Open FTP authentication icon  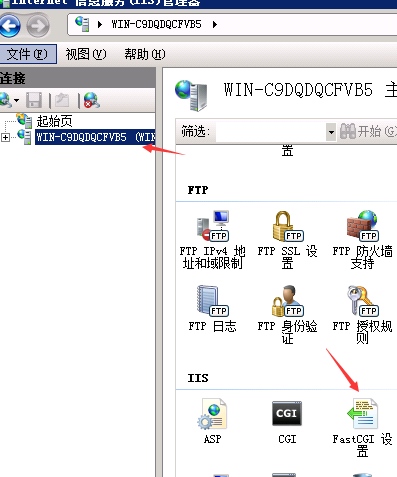287,300
